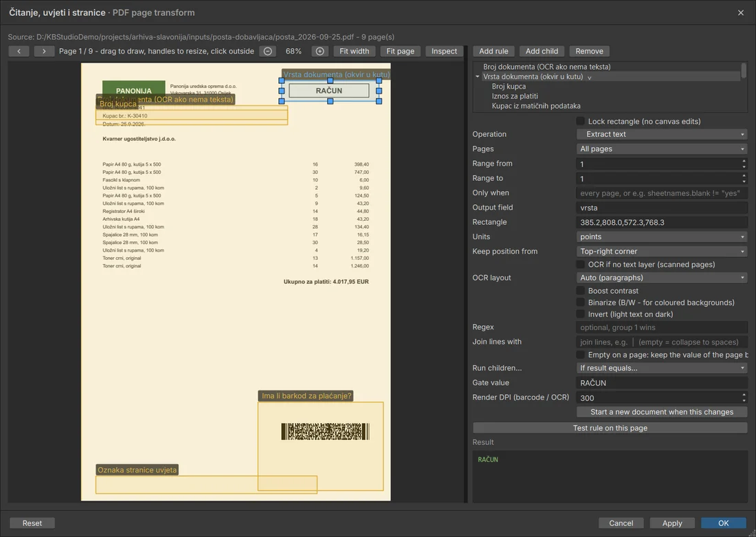The height and width of the screenshot is (537, 756).
Task: Increase Render DPI stepper value
Action: 744,395
